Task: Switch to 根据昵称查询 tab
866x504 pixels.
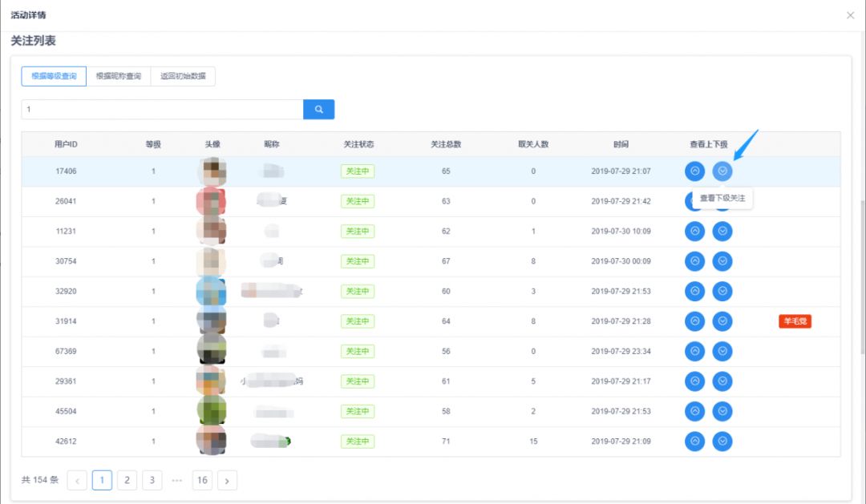Action: pyautogui.click(x=118, y=76)
